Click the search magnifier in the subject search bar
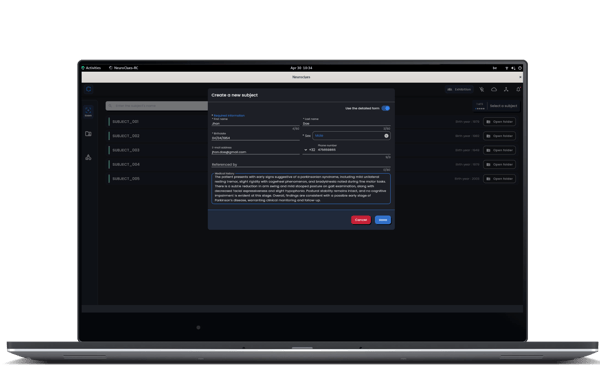The image size is (600, 370). pyautogui.click(x=110, y=106)
